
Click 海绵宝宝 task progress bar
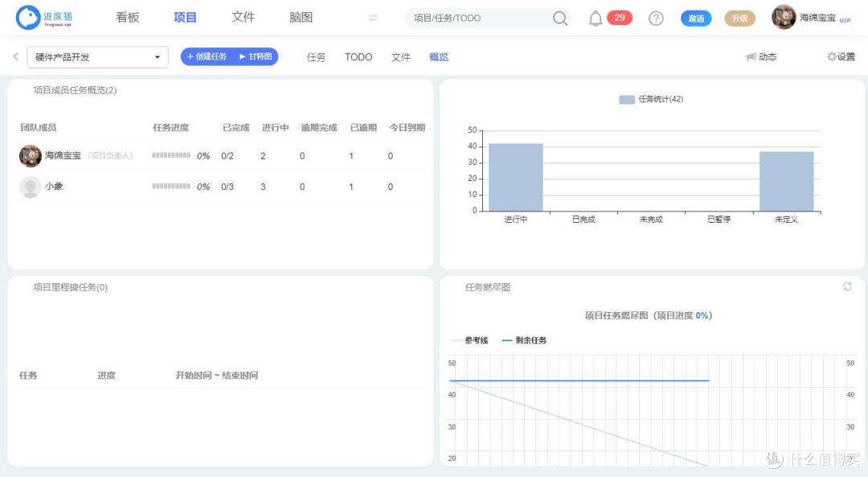171,155
